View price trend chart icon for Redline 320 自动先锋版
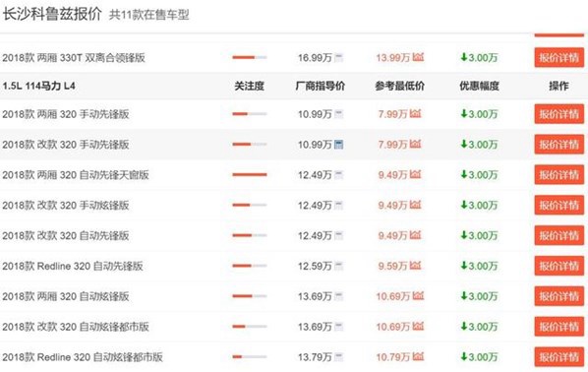This screenshot has width=588, height=372. point(416,266)
